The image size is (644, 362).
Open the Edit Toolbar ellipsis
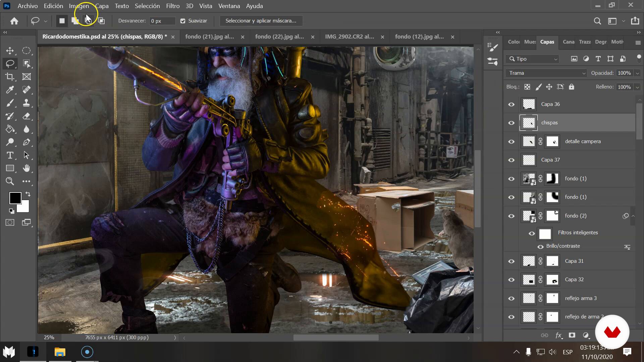click(26, 181)
